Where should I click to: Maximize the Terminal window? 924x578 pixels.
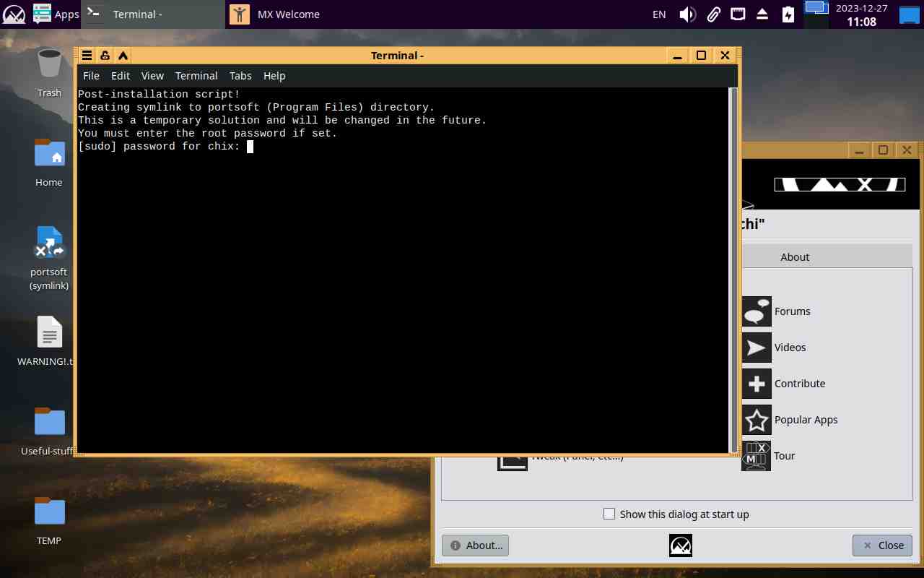(x=701, y=56)
